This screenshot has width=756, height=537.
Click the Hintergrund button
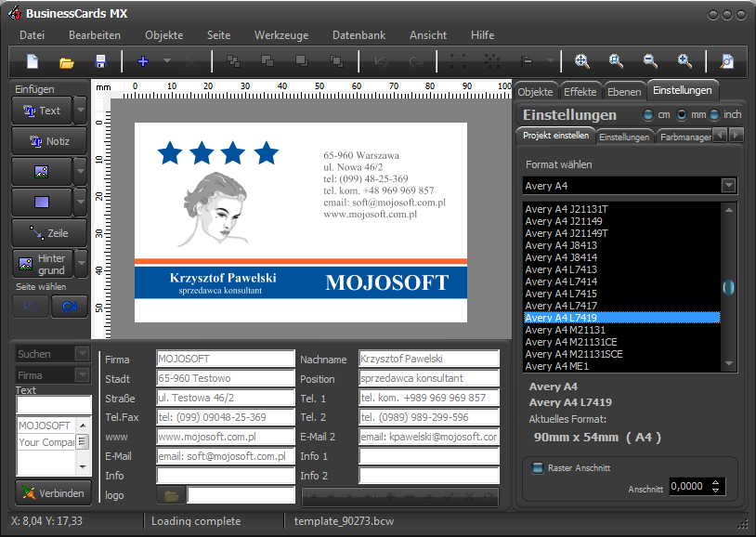pyautogui.click(x=43, y=264)
